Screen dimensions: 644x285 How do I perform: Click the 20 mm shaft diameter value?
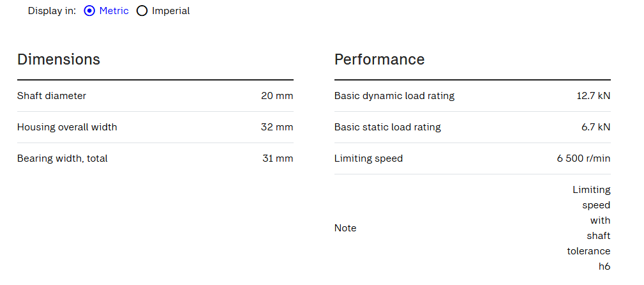[277, 96]
